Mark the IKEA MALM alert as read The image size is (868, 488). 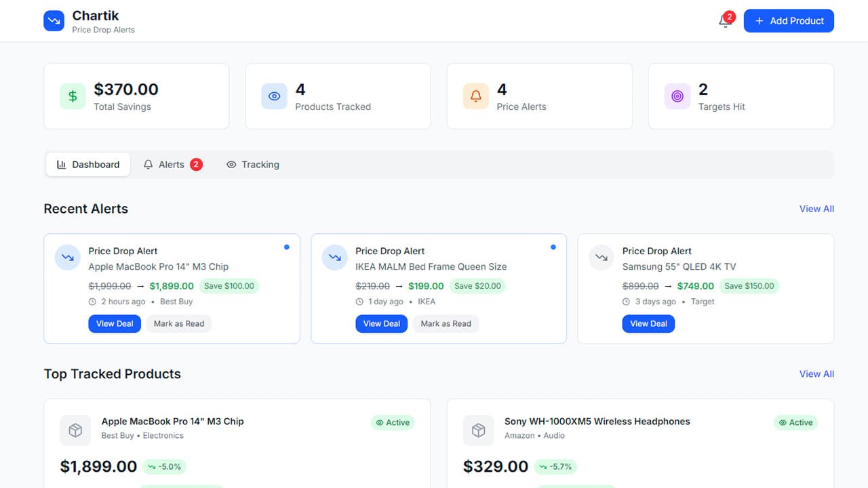(x=446, y=323)
